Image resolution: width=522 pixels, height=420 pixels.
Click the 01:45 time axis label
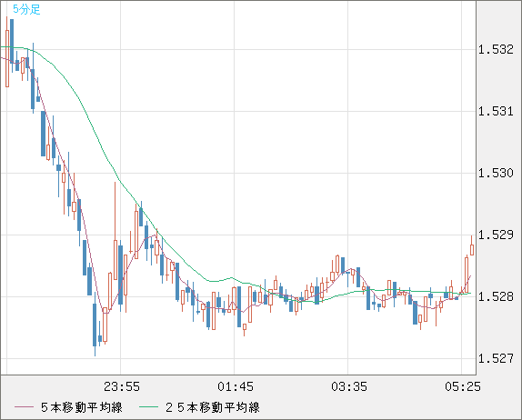click(236, 386)
